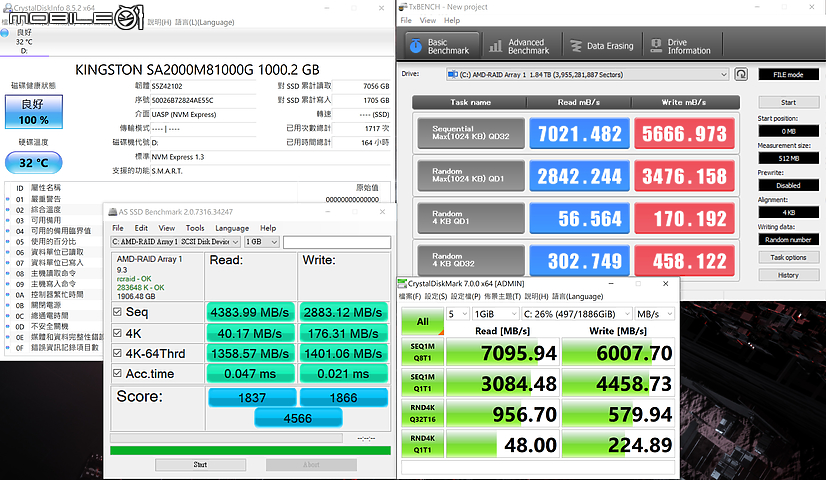
Task: Click the Alignment 4 KB field in TxBENCH
Action: click(789, 212)
